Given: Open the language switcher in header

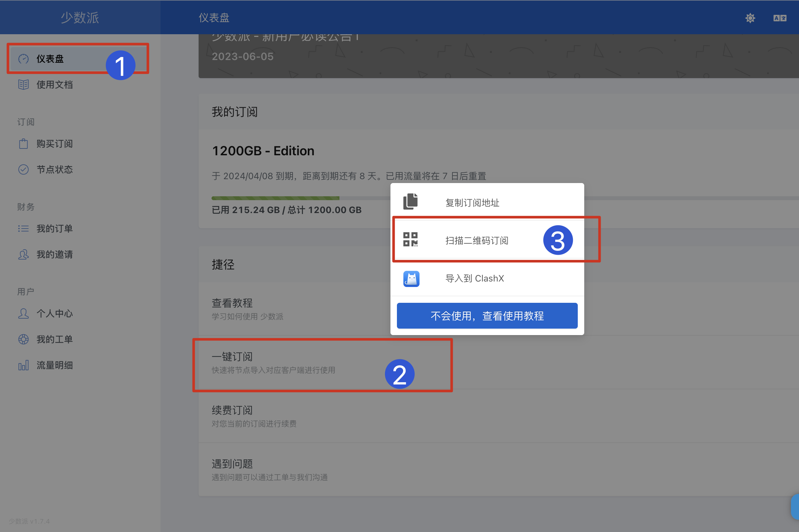Looking at the screenshot, I should (x=780, y=18).
